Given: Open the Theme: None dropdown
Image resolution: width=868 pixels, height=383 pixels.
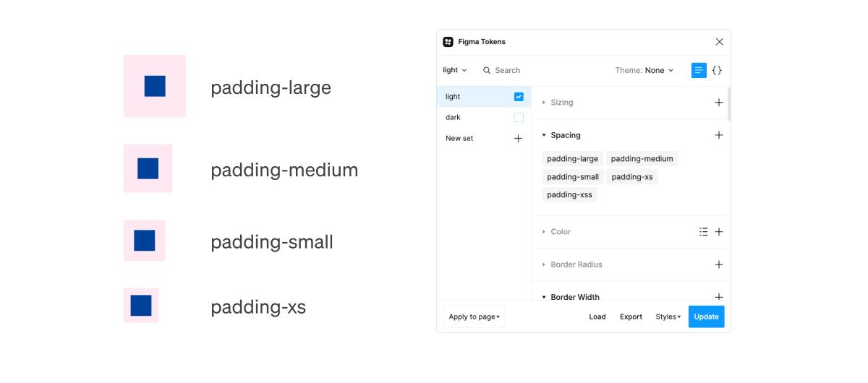Looking at the screenshot, I should point(644,70).
